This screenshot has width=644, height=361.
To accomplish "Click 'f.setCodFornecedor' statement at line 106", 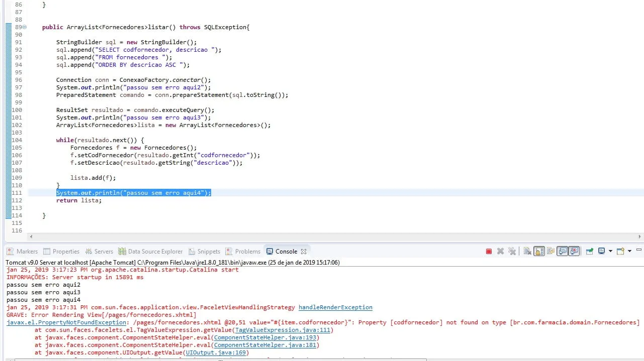I will pyautogui.click(x=165, y=155).
